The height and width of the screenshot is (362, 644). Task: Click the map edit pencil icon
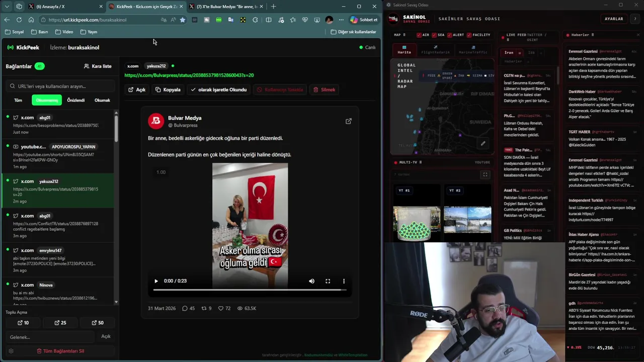[483, 143]
